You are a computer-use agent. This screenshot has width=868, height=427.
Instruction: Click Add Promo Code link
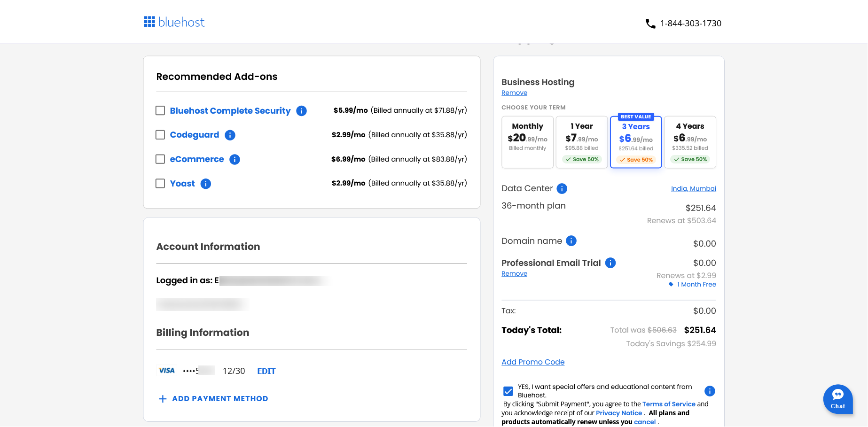click(533, 362)
